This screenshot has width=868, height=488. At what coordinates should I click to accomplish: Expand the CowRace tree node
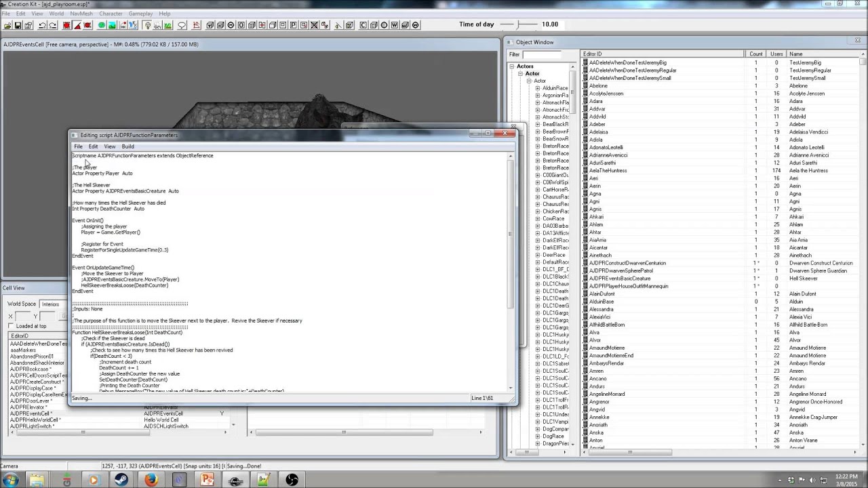coord(538,219)
